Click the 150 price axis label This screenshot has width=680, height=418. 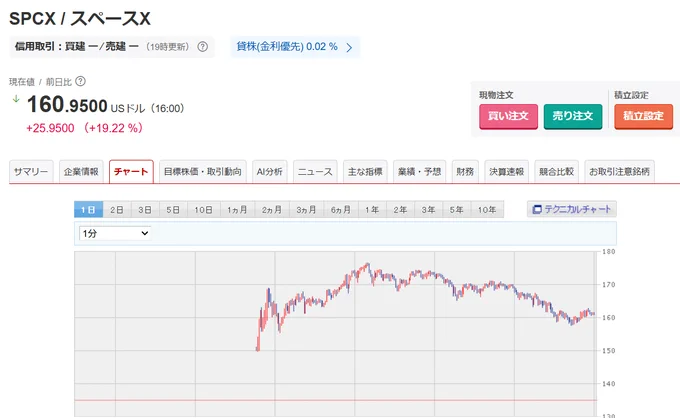click(x=608, y=350)
